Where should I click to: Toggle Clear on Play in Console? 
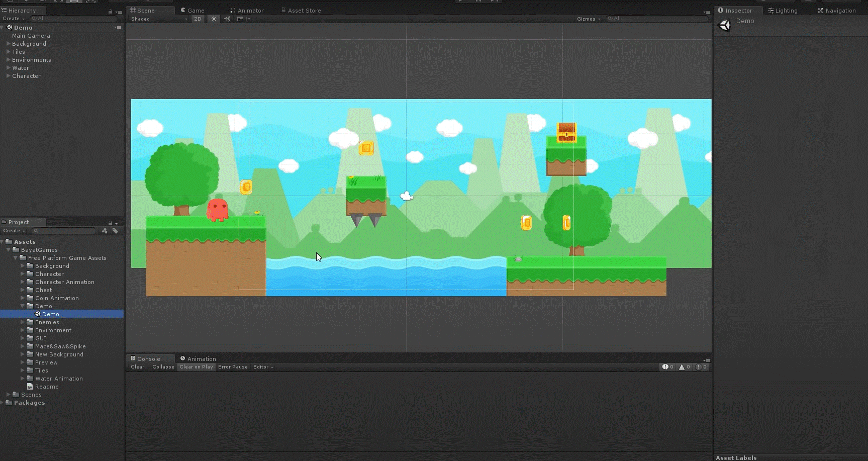point(196,367)
